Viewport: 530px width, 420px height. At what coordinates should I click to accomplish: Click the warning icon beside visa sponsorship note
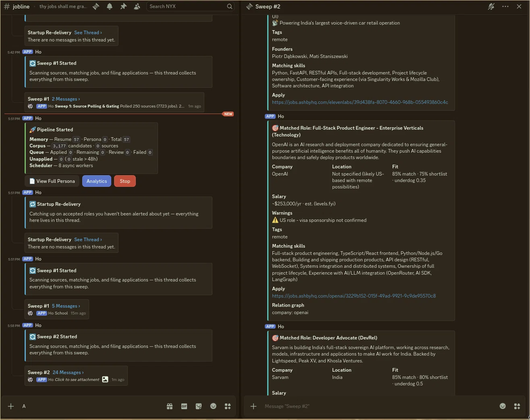click(275, 220)
